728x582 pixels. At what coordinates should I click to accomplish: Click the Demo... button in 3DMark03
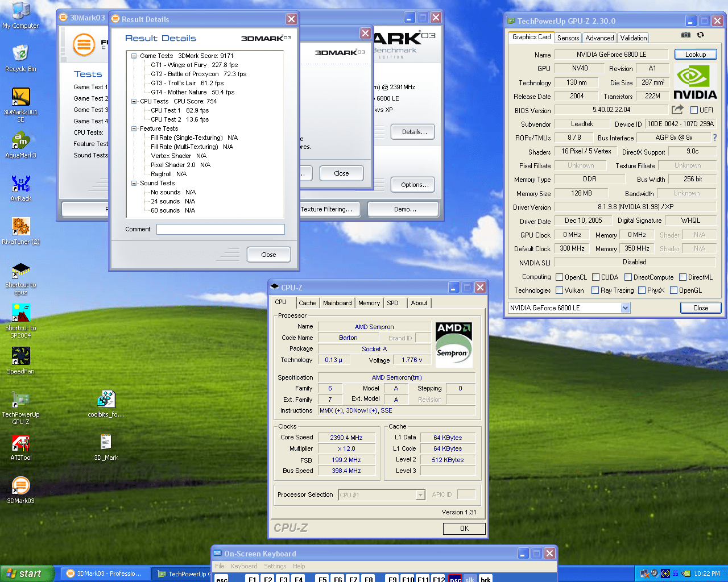point(403,209)
